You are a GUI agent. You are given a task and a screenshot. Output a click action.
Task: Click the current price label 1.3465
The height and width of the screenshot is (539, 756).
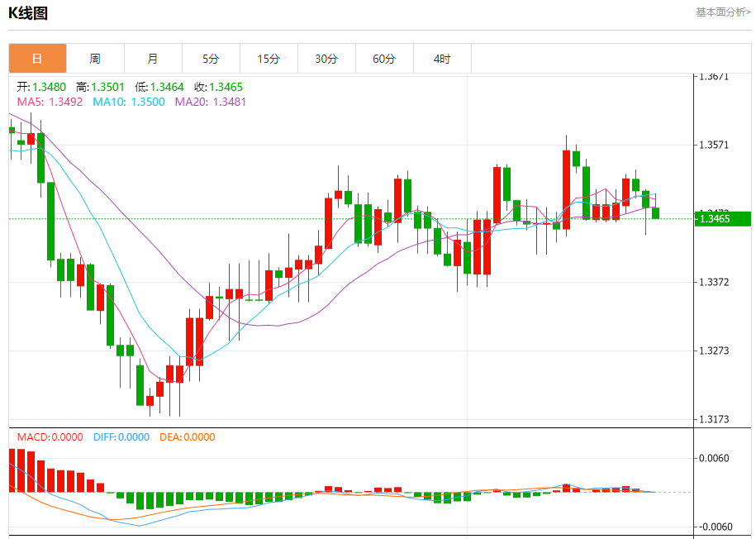click(x=722, y=218)
